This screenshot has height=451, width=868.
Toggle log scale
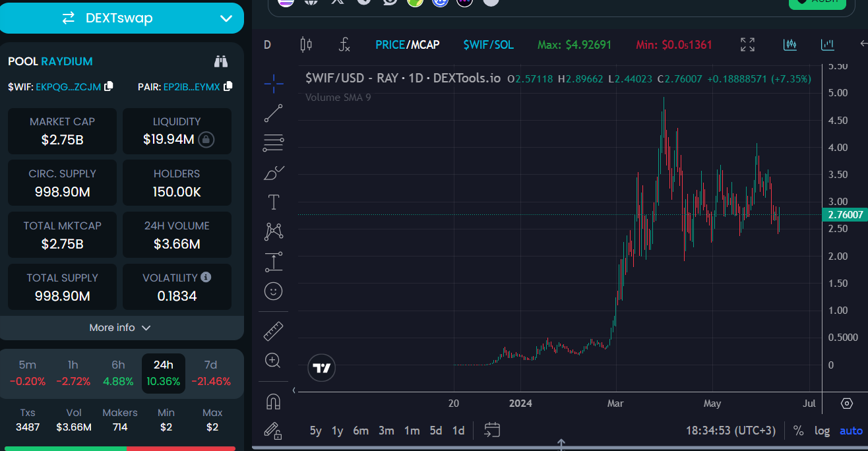[x=822, y=431]
